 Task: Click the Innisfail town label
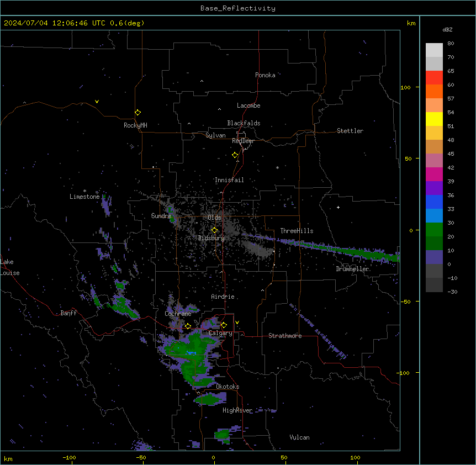point(229,180)
